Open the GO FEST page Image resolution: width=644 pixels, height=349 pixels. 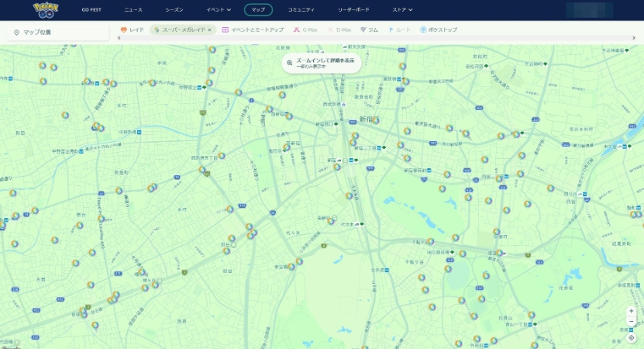[x=91, y=9]
